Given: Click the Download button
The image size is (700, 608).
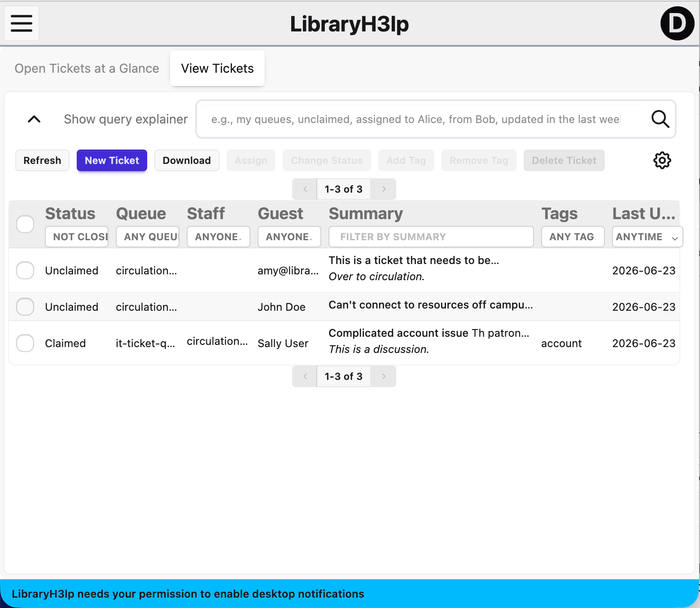Looking at the screenshot, I should (187, 160).
